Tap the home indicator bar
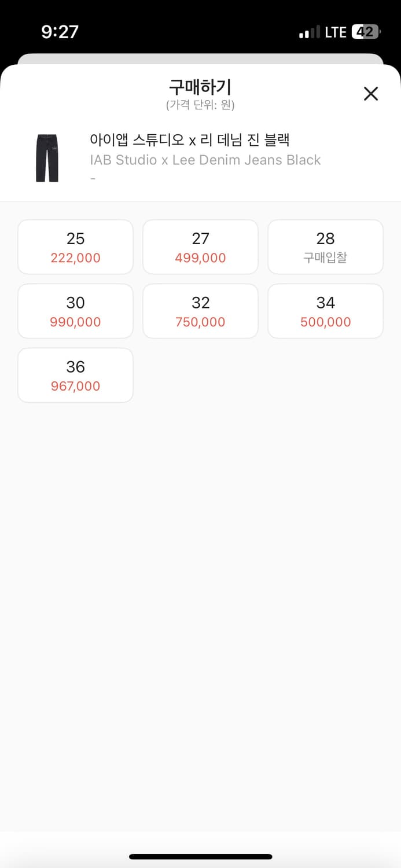 (200, 856)
